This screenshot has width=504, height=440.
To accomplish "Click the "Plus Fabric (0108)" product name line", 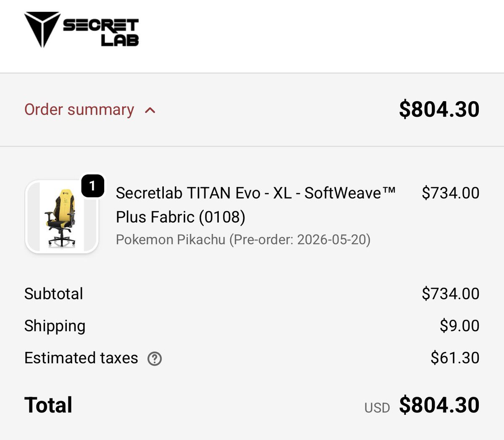I will coord(181,217).
